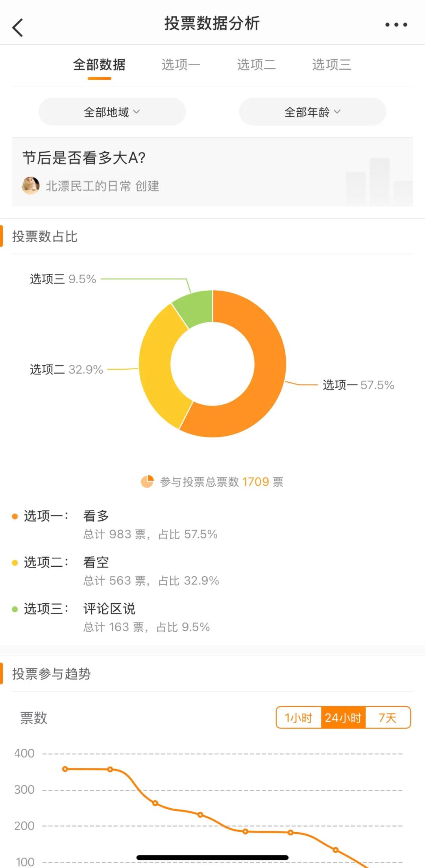
Task: Expand the 全部地域 region dropdown
Action: 112,112
